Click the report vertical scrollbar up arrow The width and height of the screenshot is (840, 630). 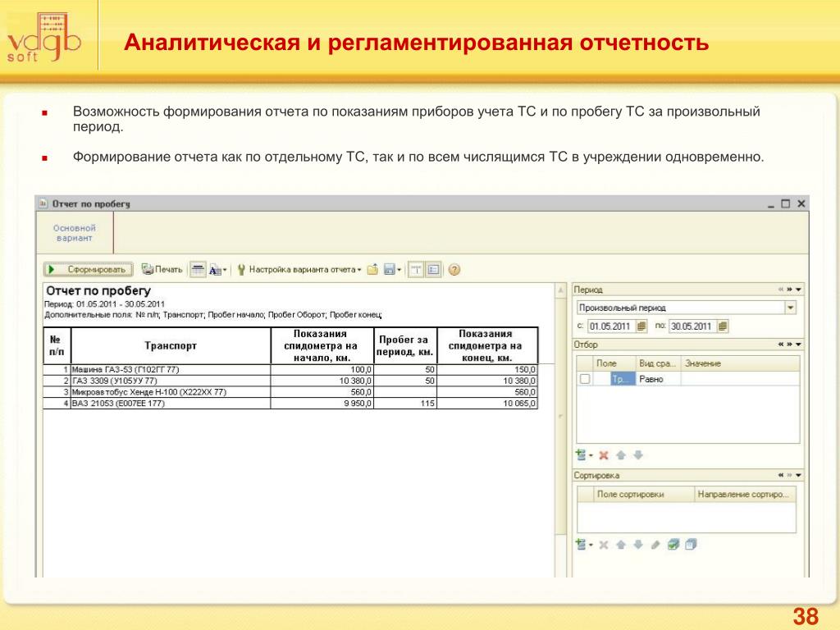[x=561, y=290]
